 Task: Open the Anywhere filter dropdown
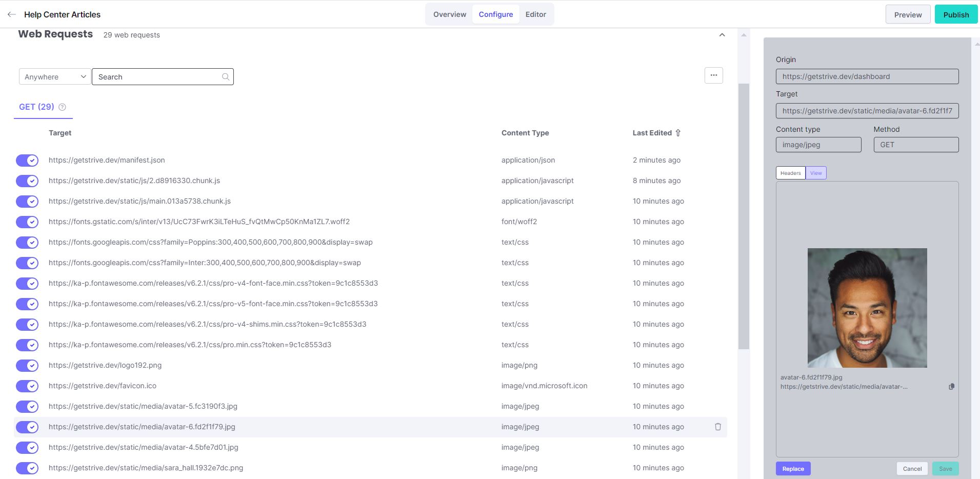pyautogui.click(x=55, y=77)
